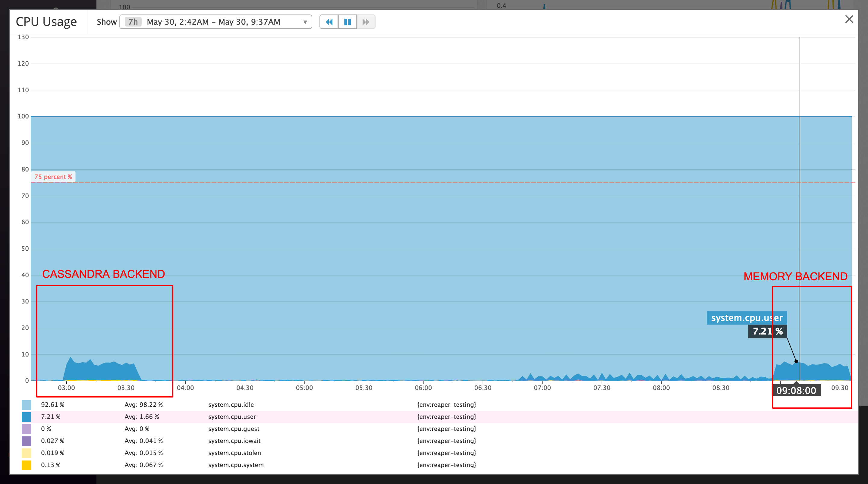Click the system.cpu.user color swatch
The image size is (868, 484).
pos(27,417)
